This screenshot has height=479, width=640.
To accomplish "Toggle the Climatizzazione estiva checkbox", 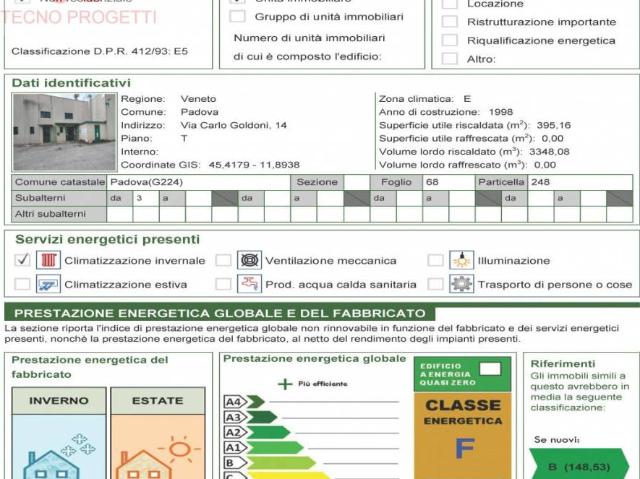I will tap(22, 284).
